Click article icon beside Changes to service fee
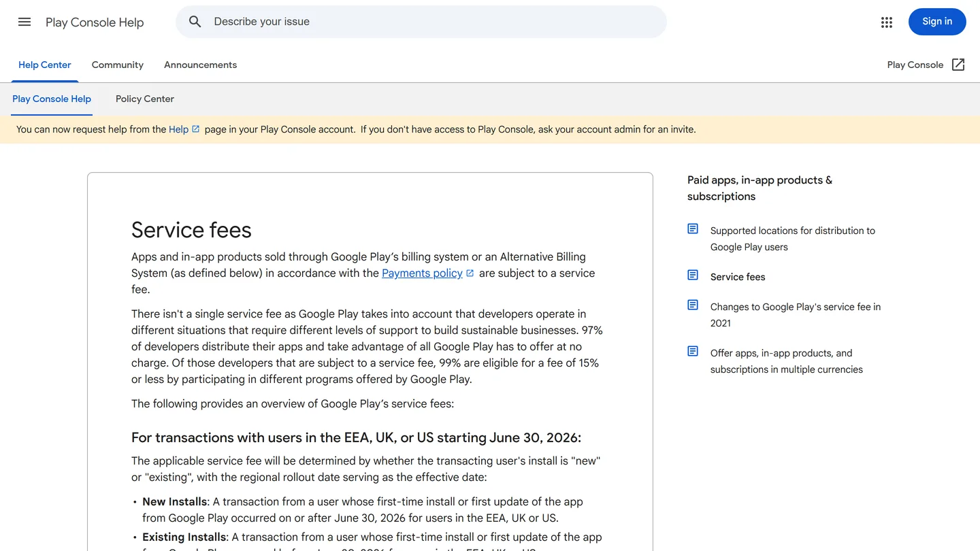Screen dimensions: 980x551 point(693,305)
